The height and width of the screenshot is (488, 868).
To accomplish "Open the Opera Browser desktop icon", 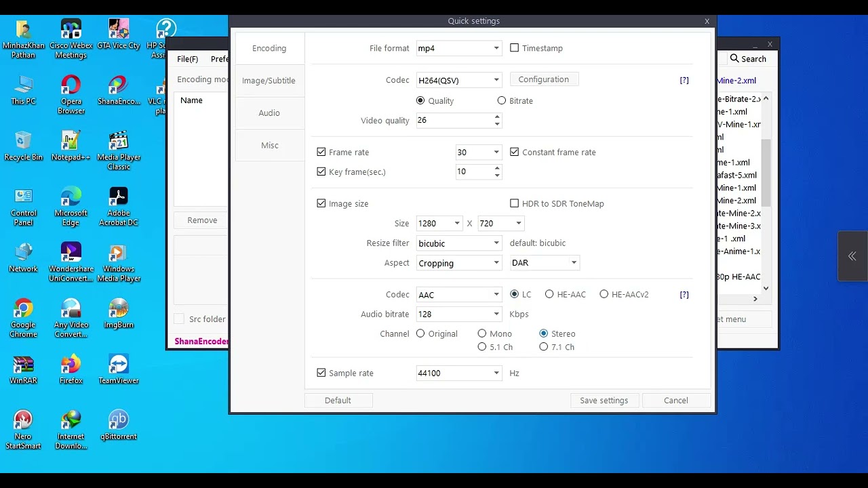I will 71,94.
